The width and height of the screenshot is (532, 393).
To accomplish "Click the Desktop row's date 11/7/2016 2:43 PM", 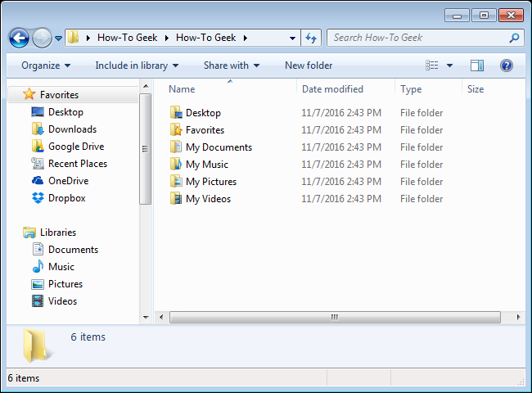I will tap(341, 113).
